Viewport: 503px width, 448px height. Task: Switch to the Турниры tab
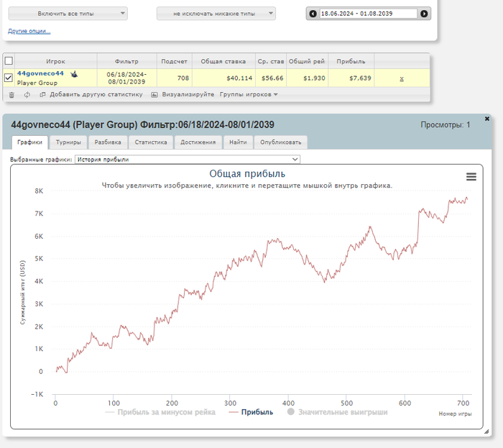pyautogui.click(x=68, y=142)
